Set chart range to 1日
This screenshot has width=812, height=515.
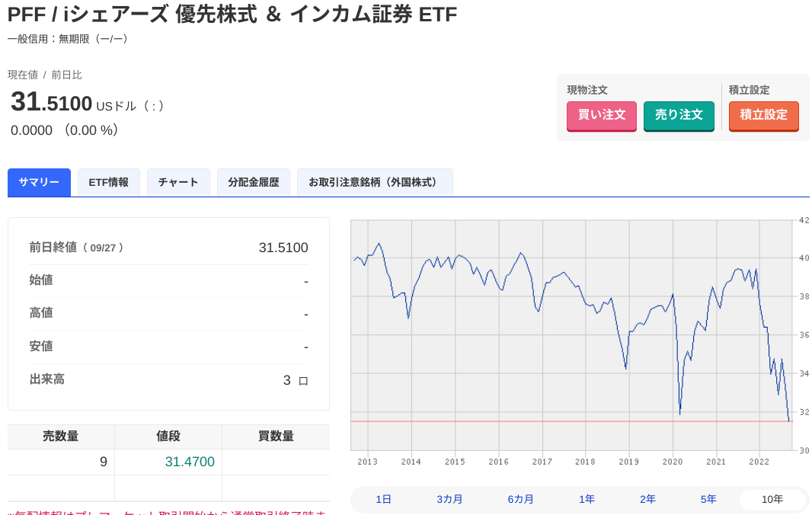[x=383, y=500]
